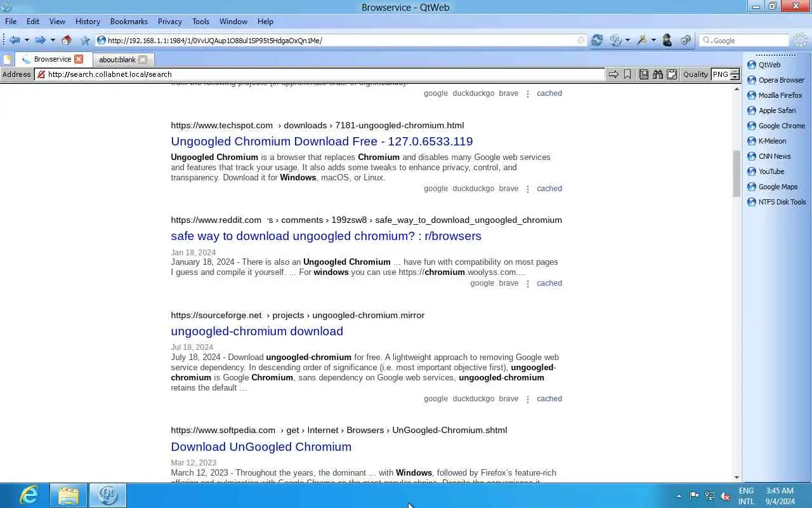
Task: Open the Edit menu
Action: point(33,21)
